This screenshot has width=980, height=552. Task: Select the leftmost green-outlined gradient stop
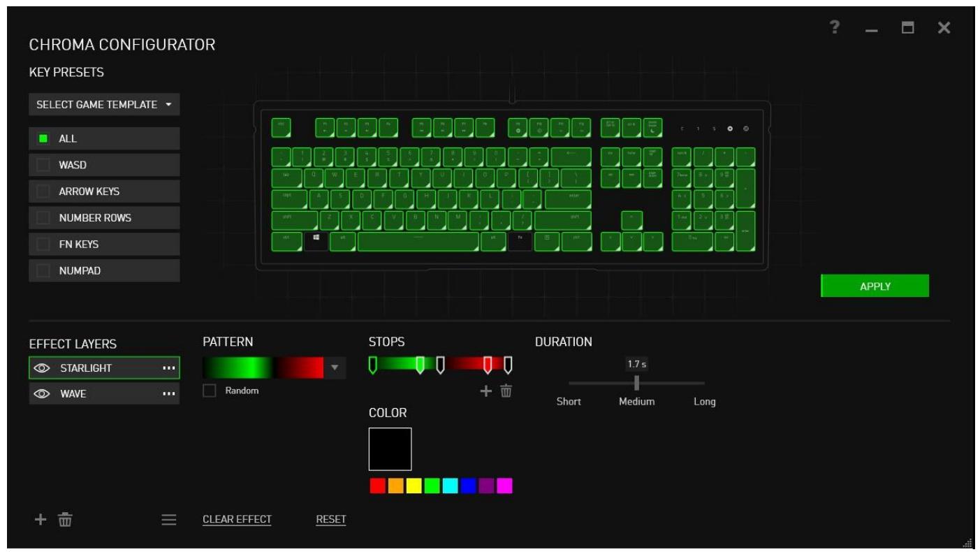(x=373, y=365)
